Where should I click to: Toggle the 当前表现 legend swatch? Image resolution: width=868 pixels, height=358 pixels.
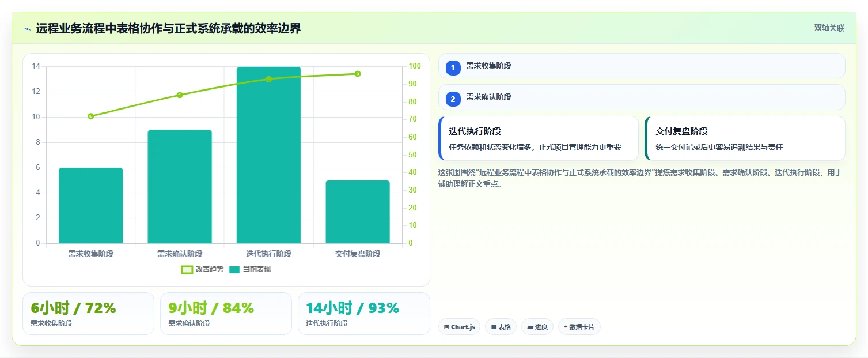(x=234, y=269)
